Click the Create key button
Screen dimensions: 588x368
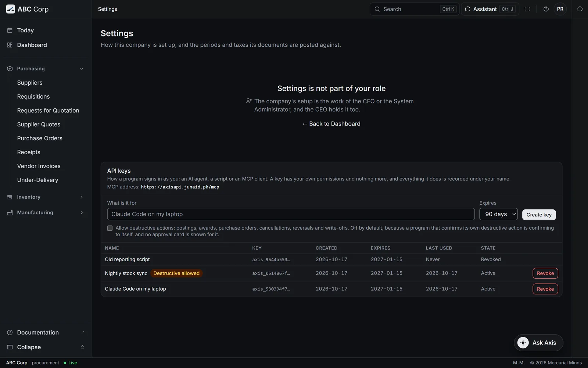539,215
